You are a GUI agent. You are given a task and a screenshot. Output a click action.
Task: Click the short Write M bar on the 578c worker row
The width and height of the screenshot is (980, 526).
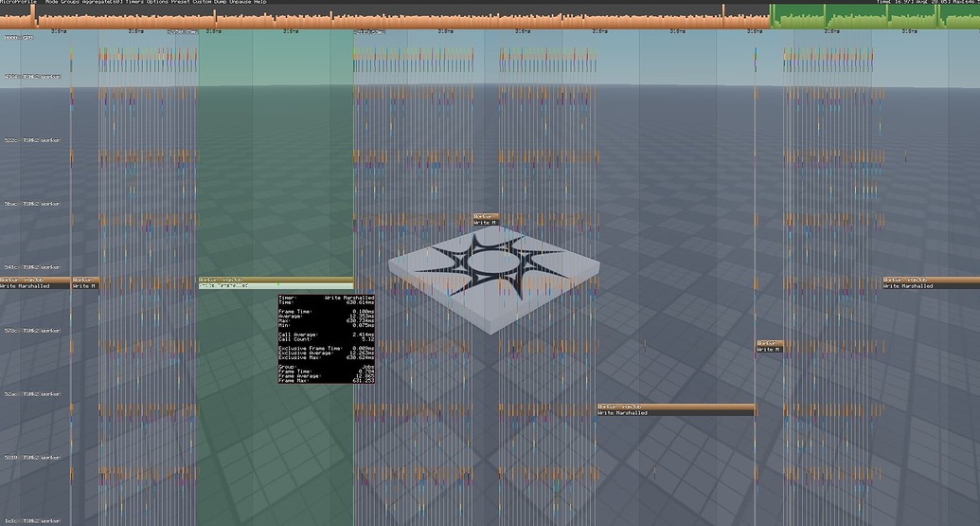click(x=770, y=350)
